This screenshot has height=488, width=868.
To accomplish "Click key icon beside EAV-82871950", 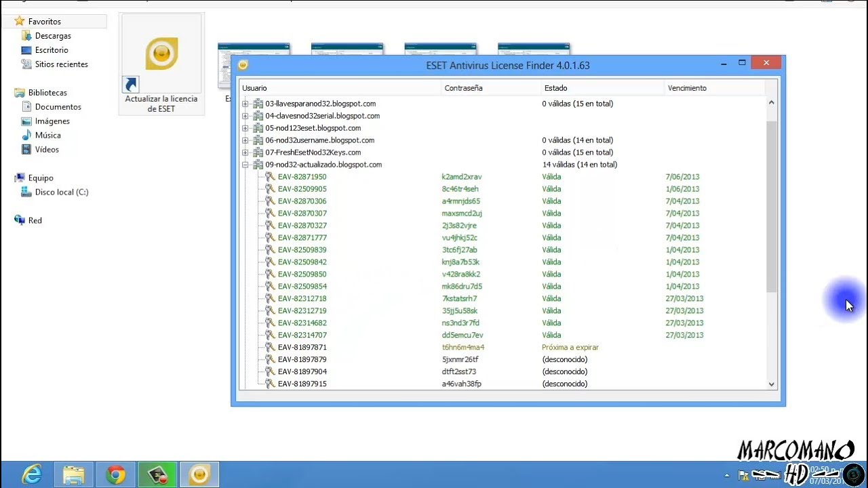I will click(270, 177).
